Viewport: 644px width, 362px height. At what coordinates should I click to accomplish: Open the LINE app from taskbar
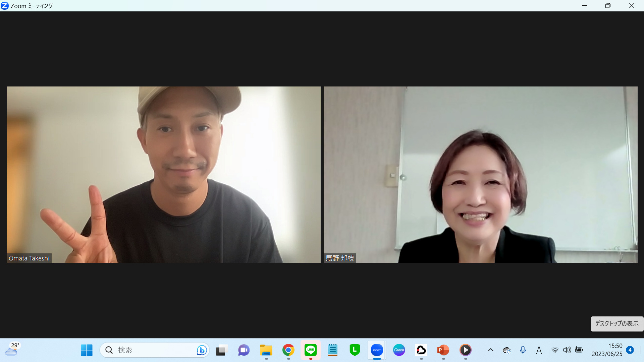click(310, 350)
